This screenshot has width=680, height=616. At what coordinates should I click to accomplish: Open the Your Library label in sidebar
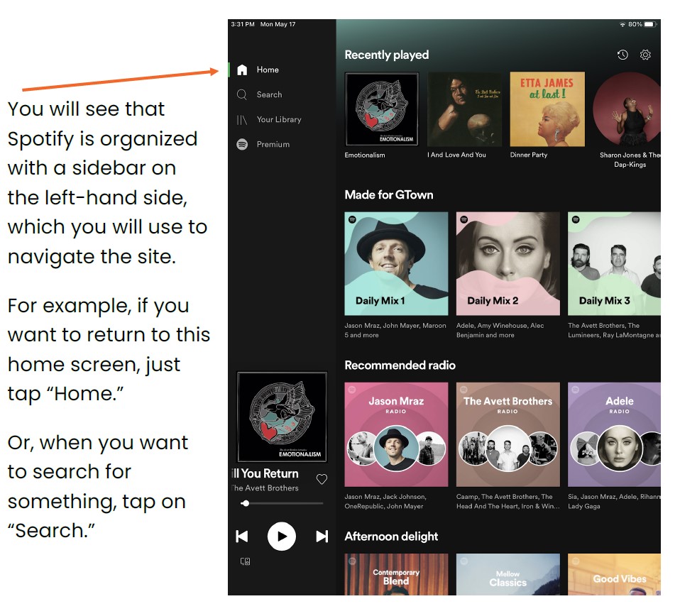[279, 120]
